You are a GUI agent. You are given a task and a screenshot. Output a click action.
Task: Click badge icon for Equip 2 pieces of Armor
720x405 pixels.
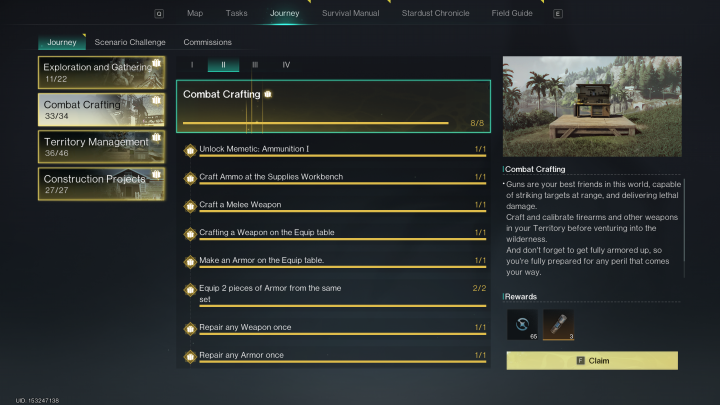(x=190, y=290)
